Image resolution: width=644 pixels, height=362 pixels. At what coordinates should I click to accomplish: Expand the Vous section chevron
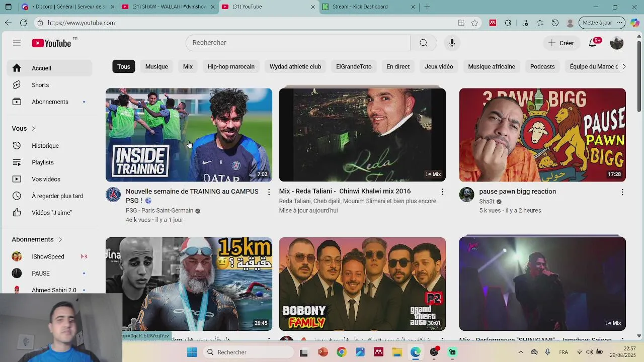(x=33, y=129)
